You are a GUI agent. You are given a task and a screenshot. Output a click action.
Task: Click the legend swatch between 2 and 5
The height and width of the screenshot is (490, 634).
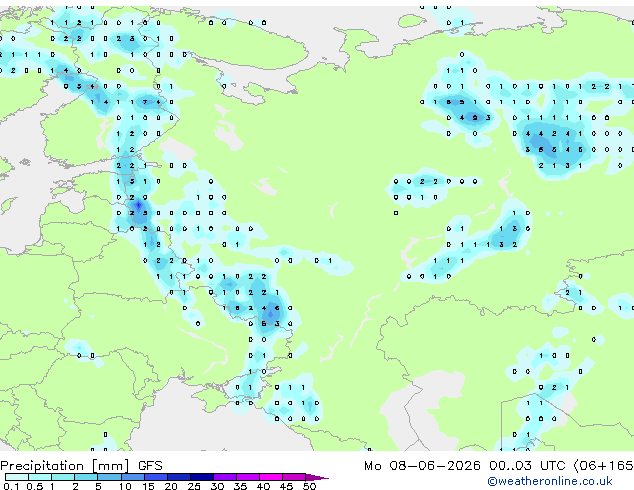(x=86, y=477)
